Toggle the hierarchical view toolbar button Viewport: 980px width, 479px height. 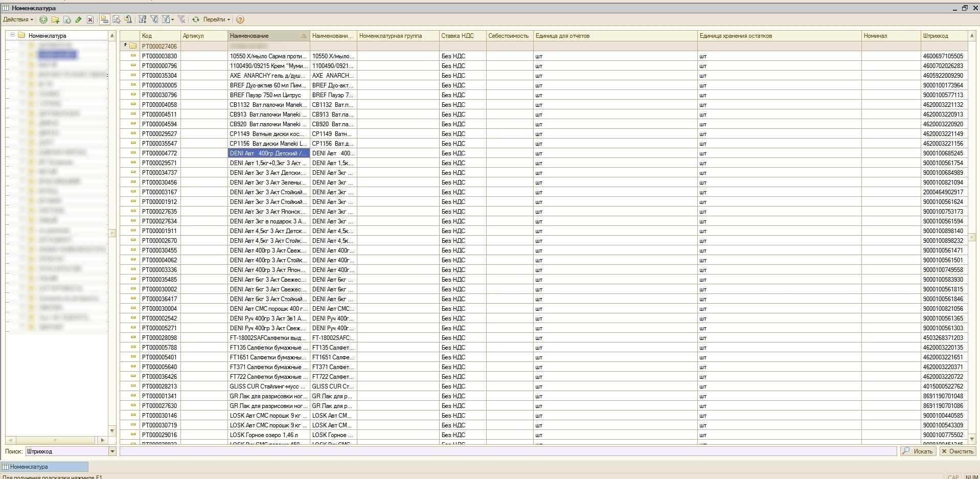pyautogui.click(x=104, y=19)
